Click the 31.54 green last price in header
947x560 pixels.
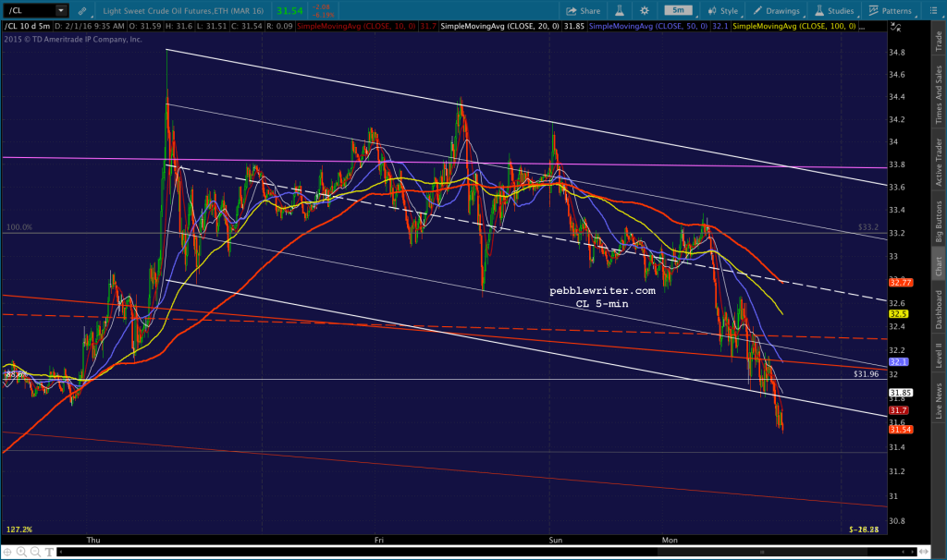click(x=289, y=11)
